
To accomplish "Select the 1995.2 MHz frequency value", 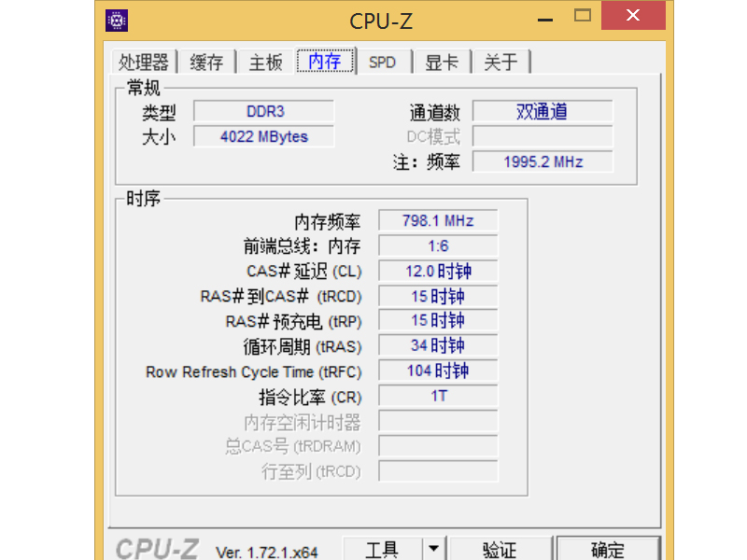I will pos(543,161).
